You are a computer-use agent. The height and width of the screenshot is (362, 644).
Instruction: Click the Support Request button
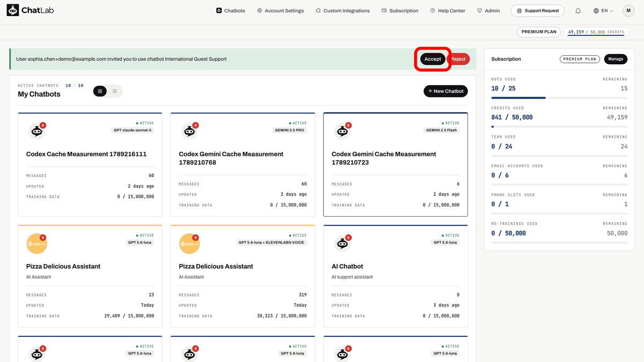tap(538, 11)
